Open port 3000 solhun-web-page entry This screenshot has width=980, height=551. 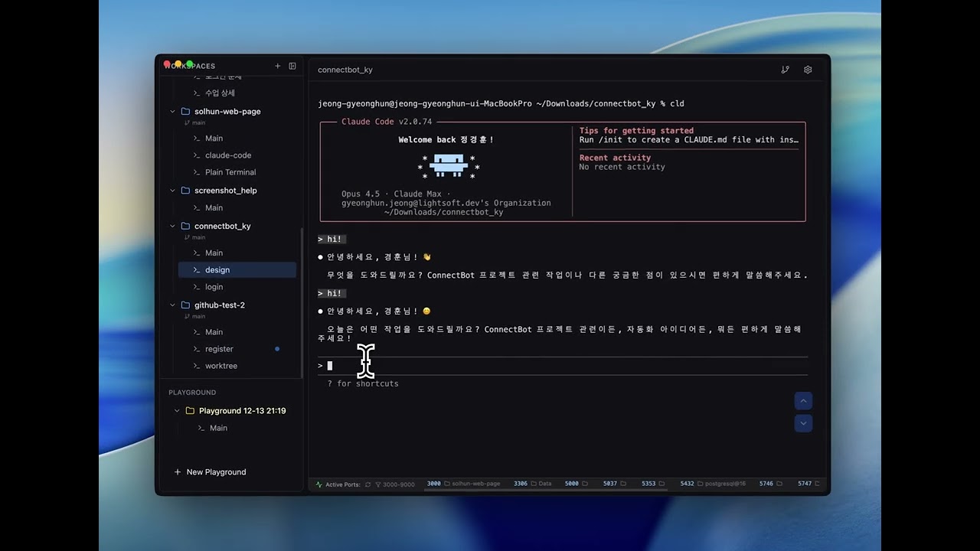[463, 484]
